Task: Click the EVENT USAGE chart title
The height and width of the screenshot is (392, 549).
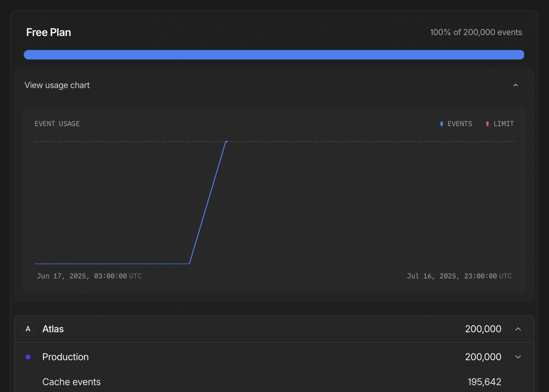Action: (57, 124)
